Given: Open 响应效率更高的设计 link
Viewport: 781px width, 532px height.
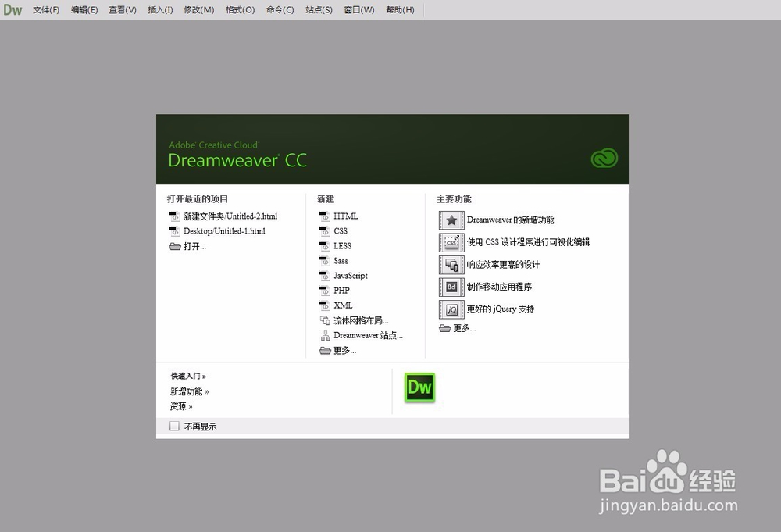Looking at the screenshot, I should coord(503,265).
